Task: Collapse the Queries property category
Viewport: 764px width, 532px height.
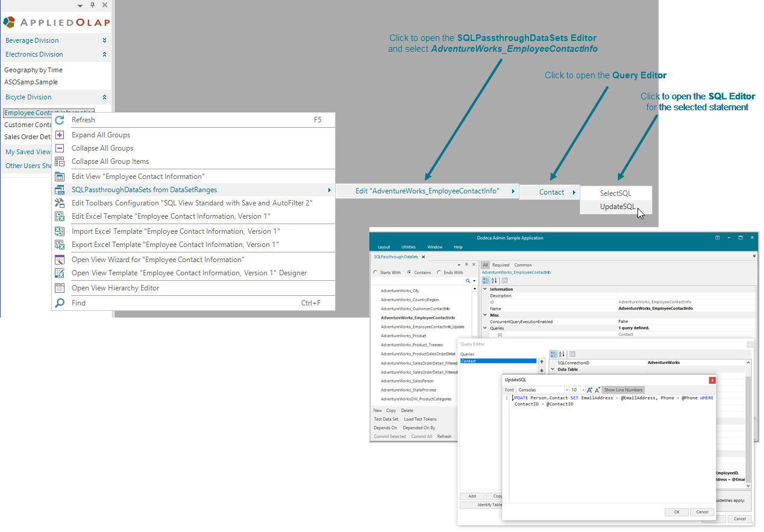Action: point(486,328)
